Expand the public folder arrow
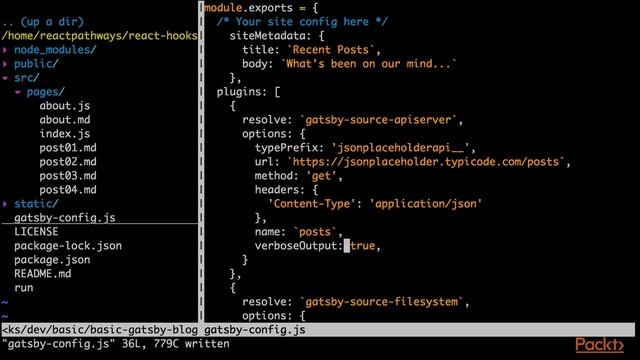Image resolution: width=640 pixels, height=360 pixels. coord(5,64)
